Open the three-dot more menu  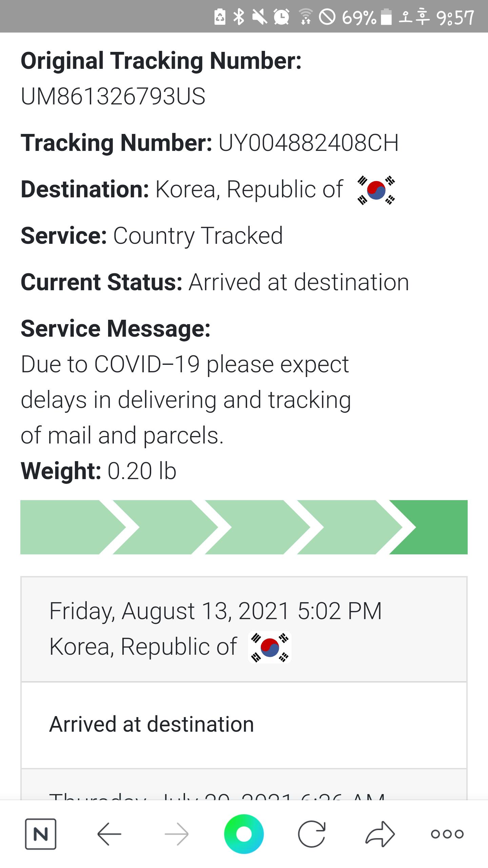click(447, 834)
